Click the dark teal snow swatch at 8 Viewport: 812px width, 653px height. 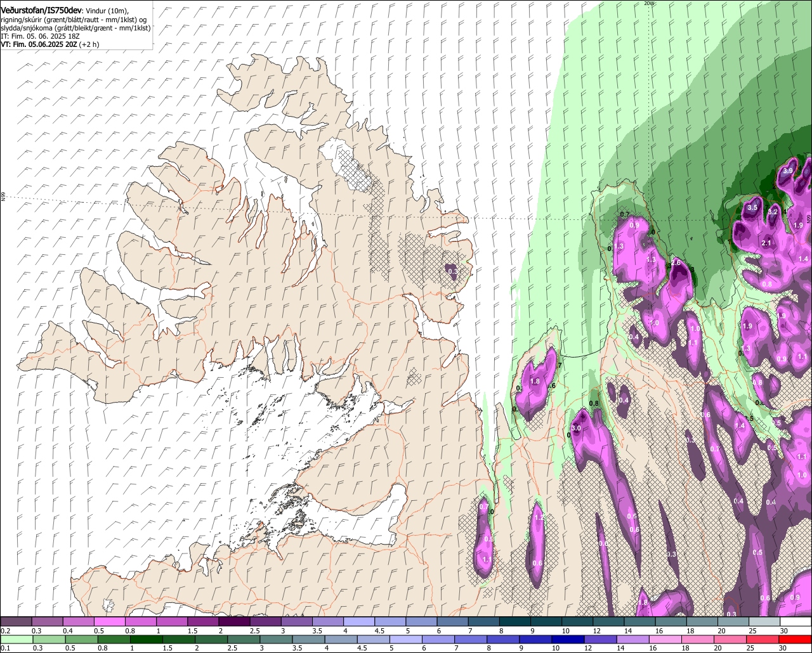pos(515,621)
